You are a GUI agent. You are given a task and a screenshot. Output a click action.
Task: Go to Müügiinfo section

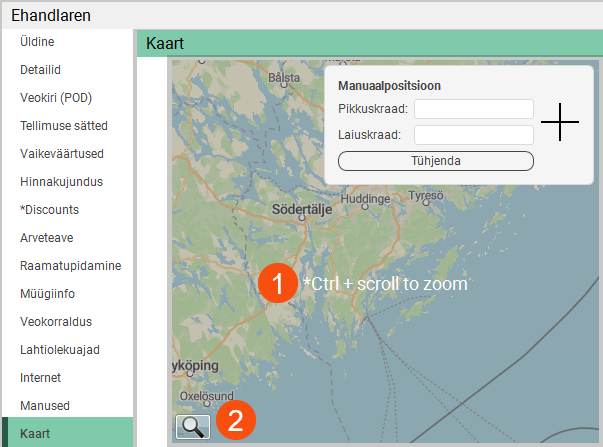pyautogui.click(x=47, y=294)
